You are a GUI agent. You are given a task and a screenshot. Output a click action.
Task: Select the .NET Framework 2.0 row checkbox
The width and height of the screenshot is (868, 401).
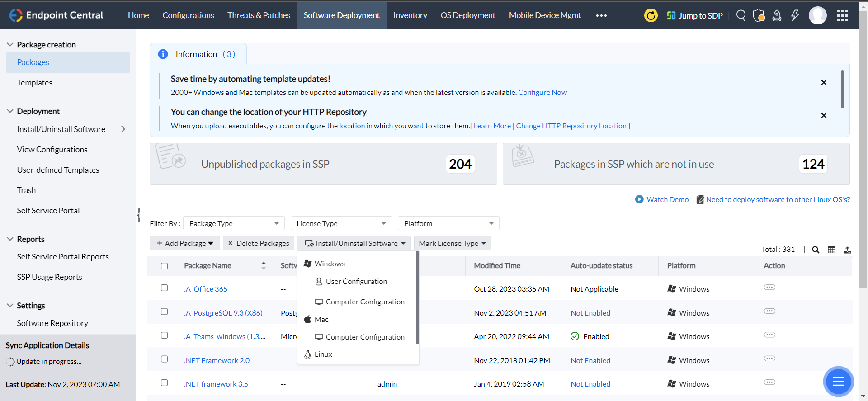pyautogui.click(x=165, y=359)
